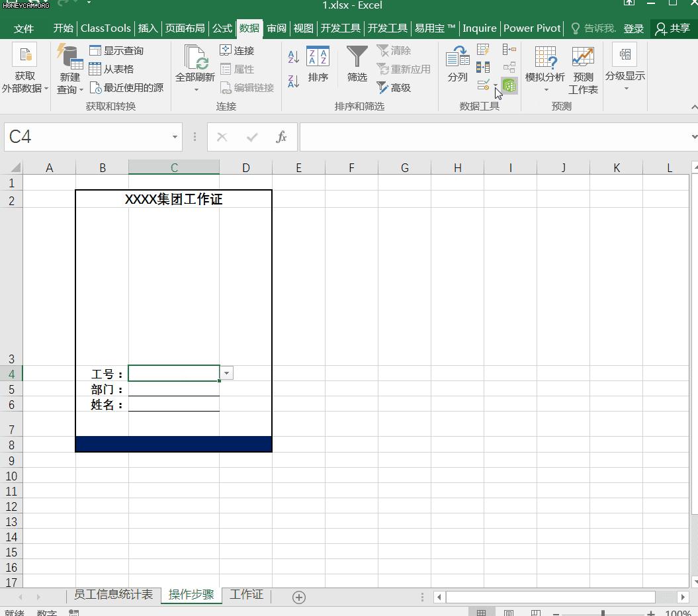698x616 pixels.
Task: Click 编辑链接 (Edit Links)
Action: [247, 88]
